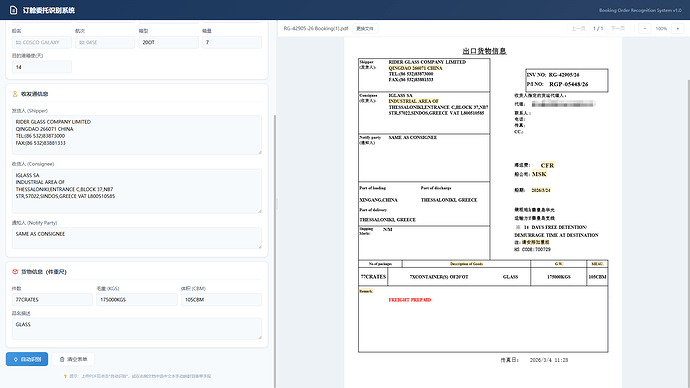Click P/I NO: RGP-05448/26 in the PDF

pyautogui.click(x=558, y=84)
